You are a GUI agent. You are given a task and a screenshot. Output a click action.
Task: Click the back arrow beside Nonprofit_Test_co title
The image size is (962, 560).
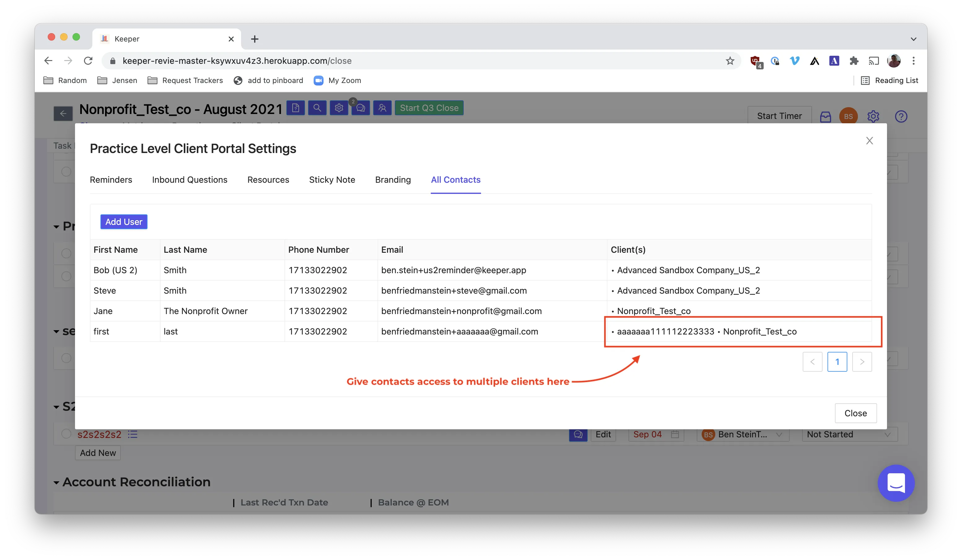(63, 113)
